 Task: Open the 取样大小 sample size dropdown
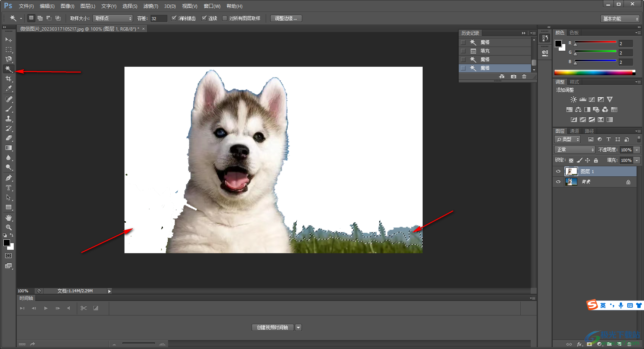(113, 18)
